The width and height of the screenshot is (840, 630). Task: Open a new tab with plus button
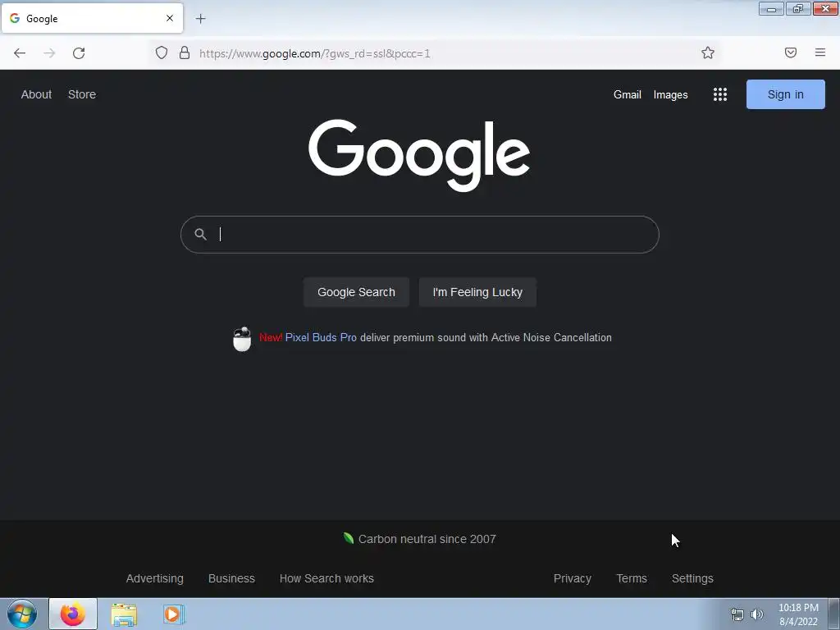200,19
